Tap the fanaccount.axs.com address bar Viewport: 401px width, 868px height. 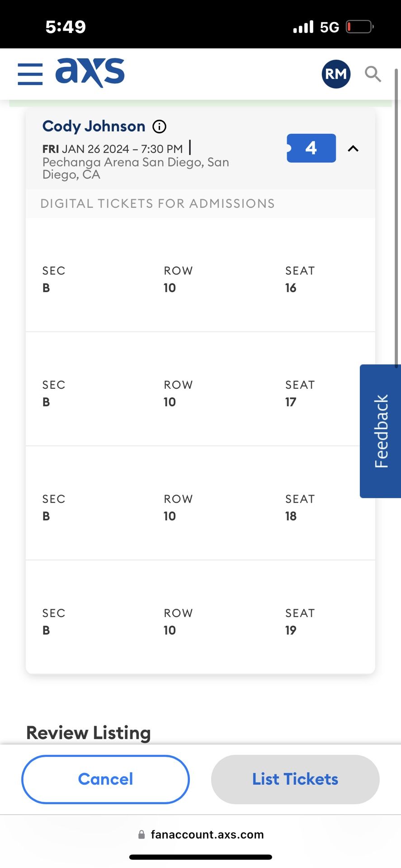tap(207, 835)
